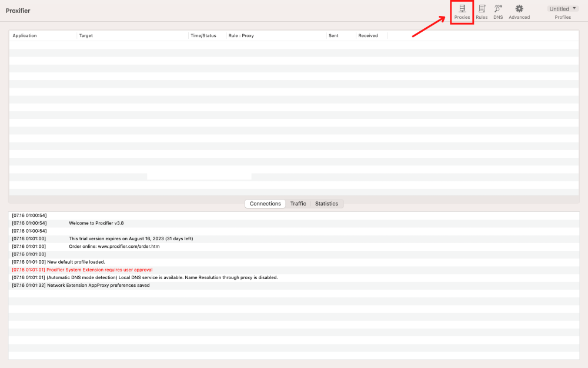Open the Rules toolbar icon

(482, 12)
